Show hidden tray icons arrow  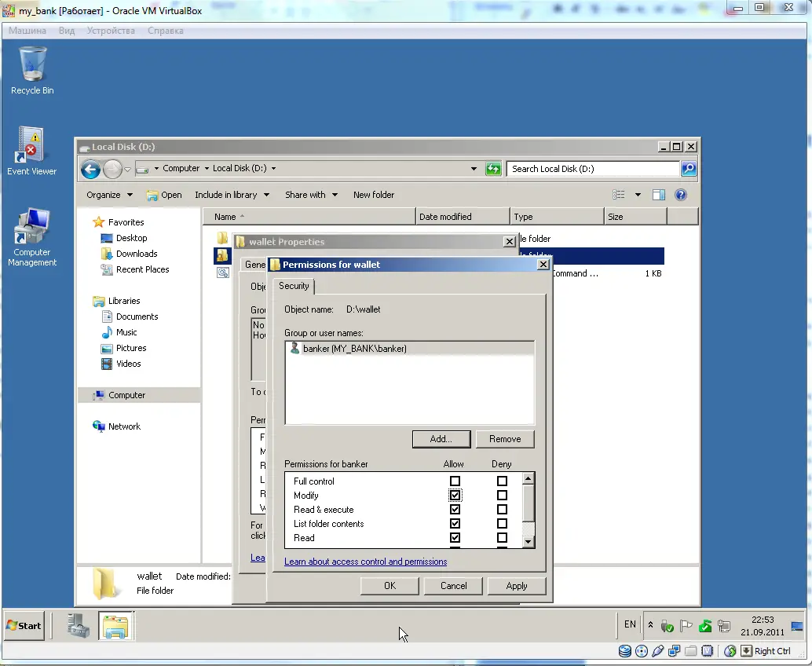(650, 625)
